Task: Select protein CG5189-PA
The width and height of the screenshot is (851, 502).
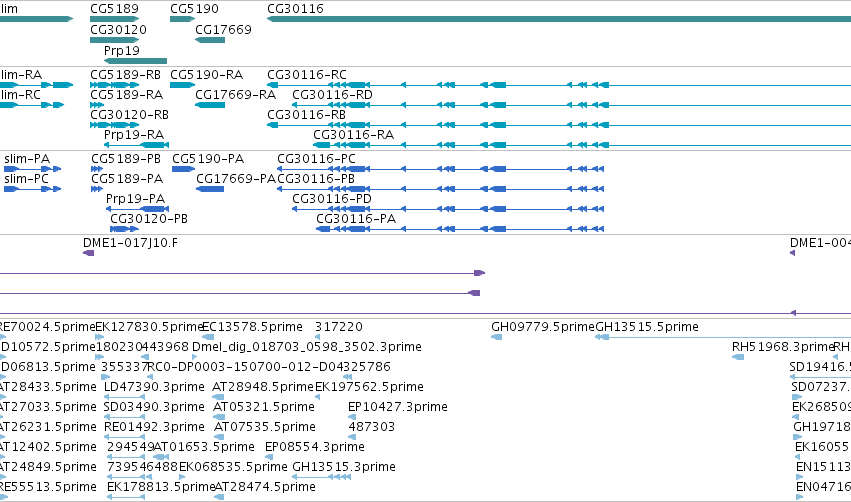Action: click(127, 179)
